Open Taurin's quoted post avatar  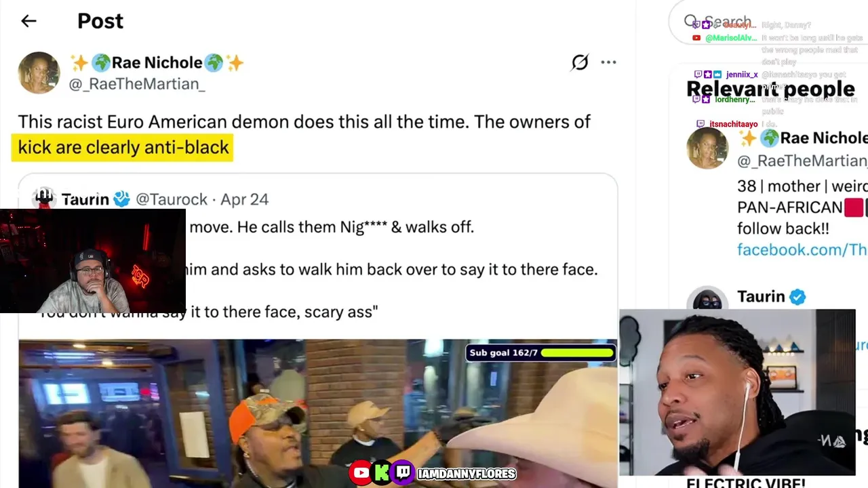[44, 198]
